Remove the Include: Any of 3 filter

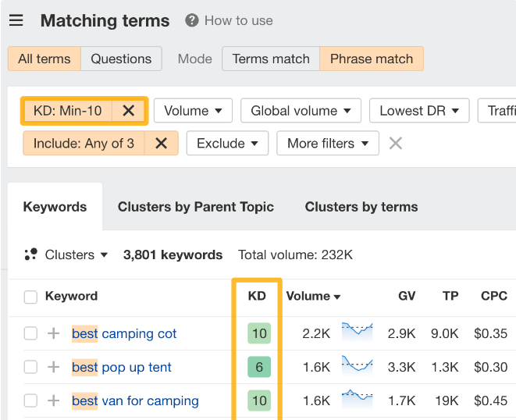[161, 144]
